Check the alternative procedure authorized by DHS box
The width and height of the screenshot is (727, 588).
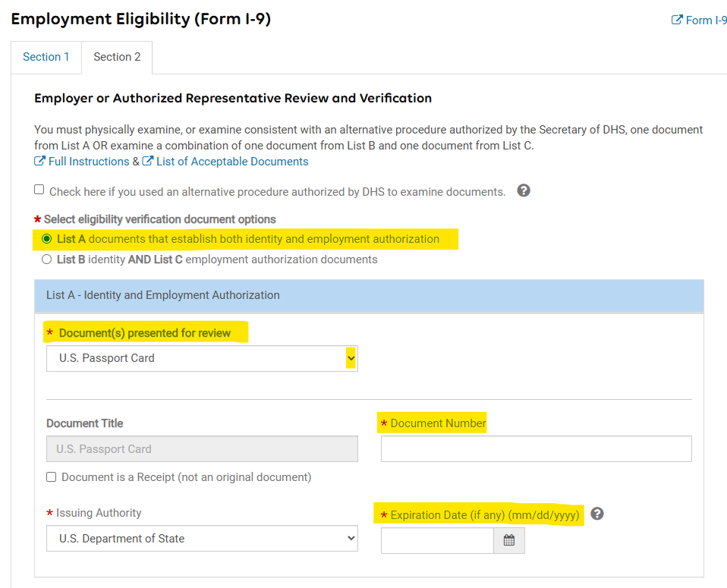click(39, 190)
